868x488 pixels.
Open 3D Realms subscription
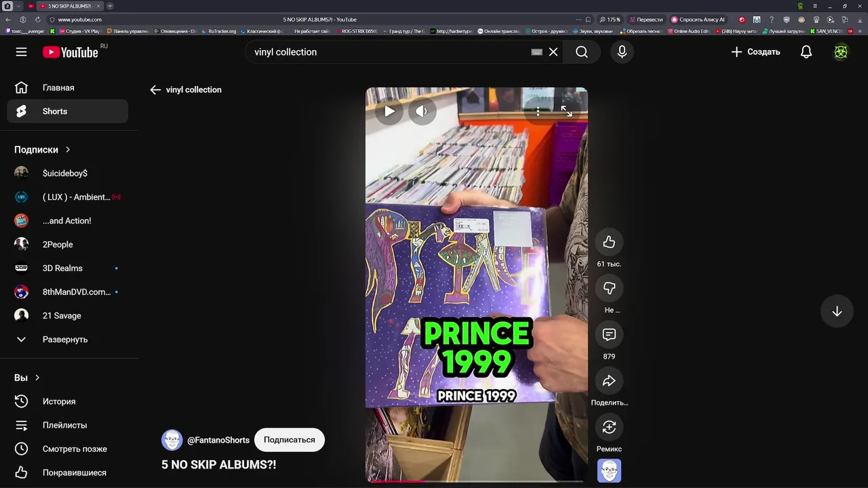pyautogui.click(x=67, y=268)
